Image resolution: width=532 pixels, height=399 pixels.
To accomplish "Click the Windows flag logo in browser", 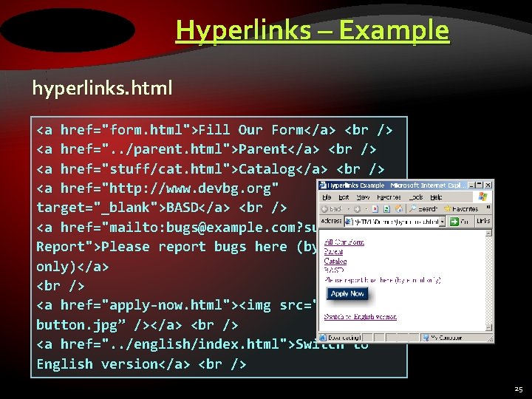I will pos(482,197).
